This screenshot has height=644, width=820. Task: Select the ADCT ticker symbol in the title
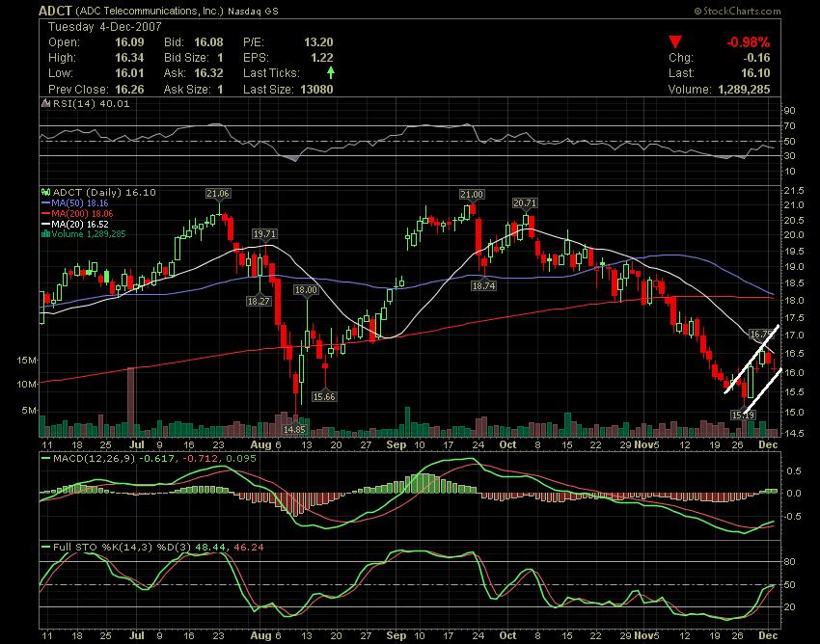pyautogui.click(x=55, y=11)
